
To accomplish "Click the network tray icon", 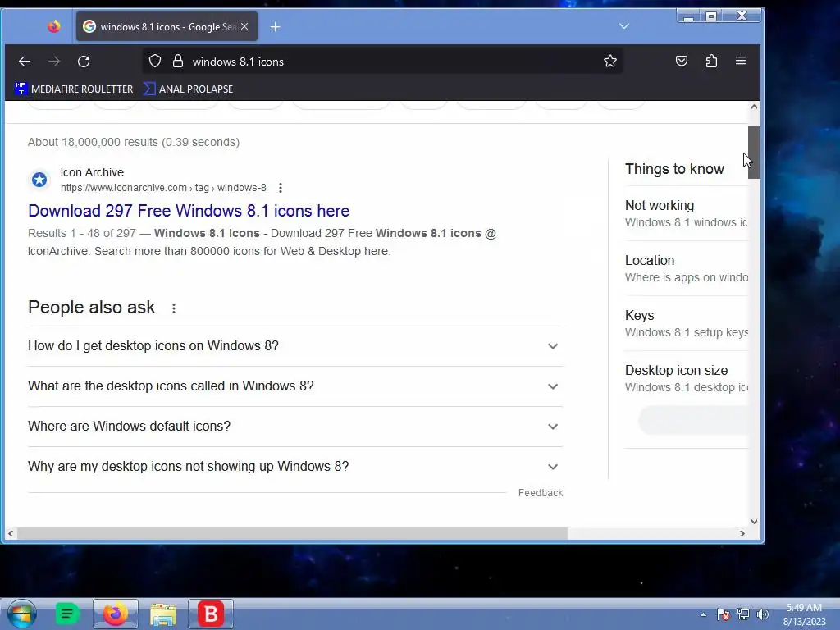I will coord(742,614).
